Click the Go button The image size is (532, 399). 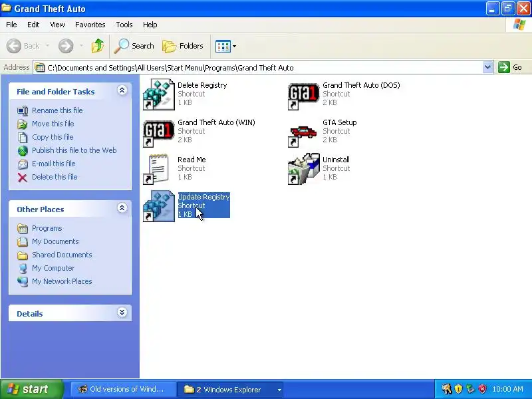[x=510, y=67]
